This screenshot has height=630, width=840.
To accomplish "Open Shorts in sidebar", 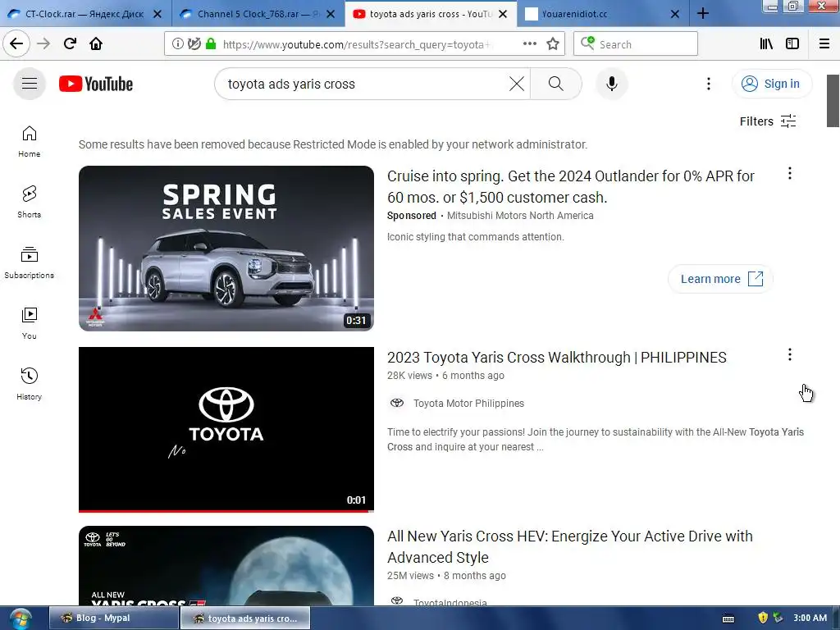I will click(x=30, y=203).
